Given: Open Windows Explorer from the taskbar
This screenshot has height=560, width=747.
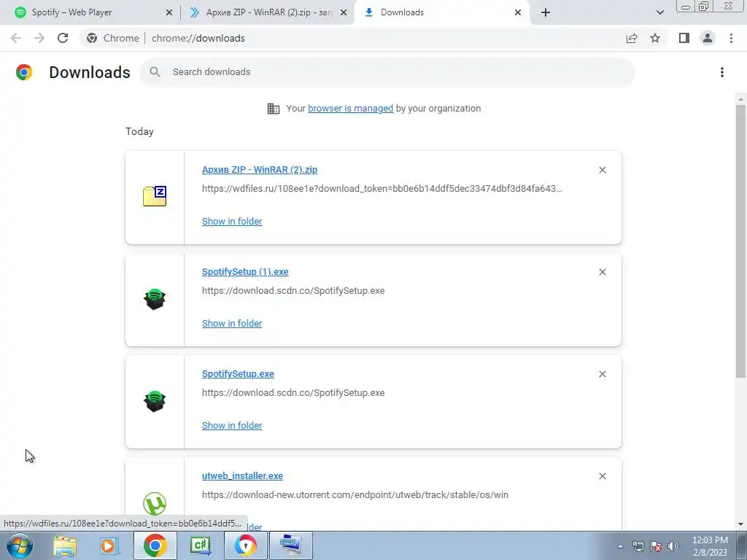Looking at the screenshot, I should coord(65,545).
